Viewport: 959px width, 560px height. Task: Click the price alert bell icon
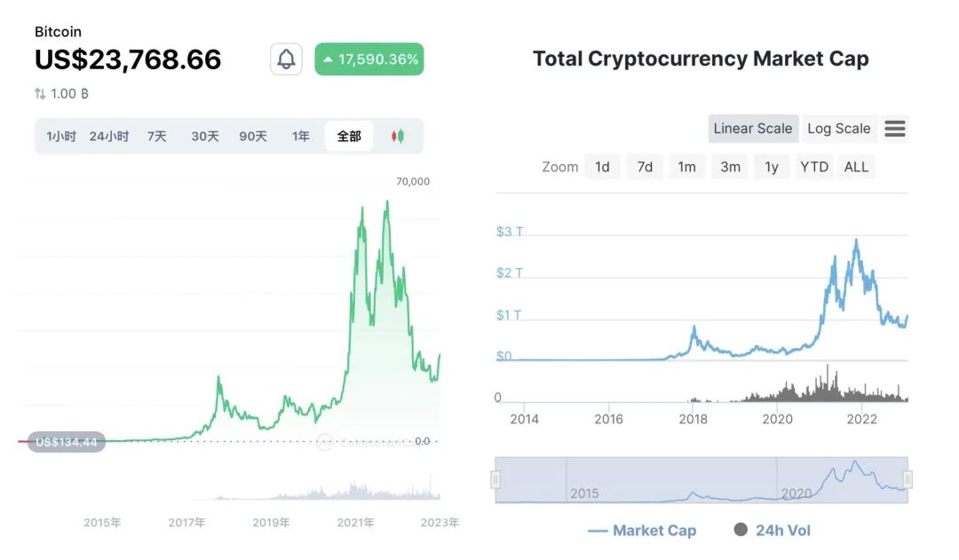(x=286, y=59)
